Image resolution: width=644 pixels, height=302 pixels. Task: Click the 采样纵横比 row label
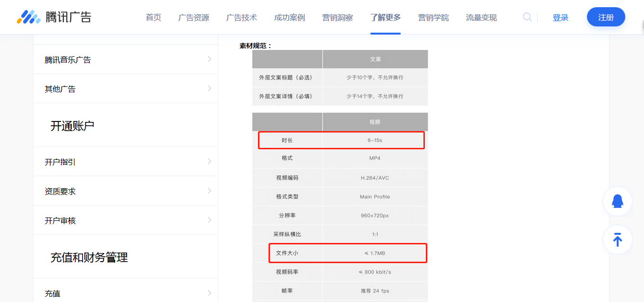pyautogui.click(x=287, y=234)
